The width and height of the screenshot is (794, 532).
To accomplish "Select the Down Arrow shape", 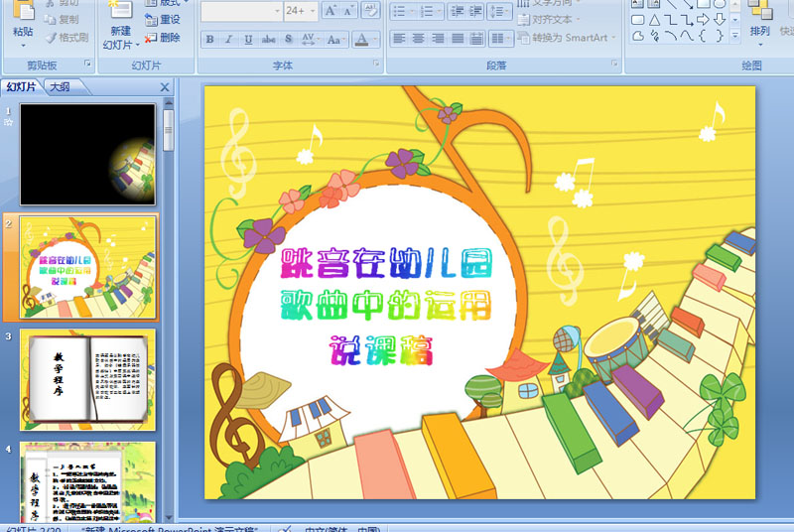I will tap(720, 20).
